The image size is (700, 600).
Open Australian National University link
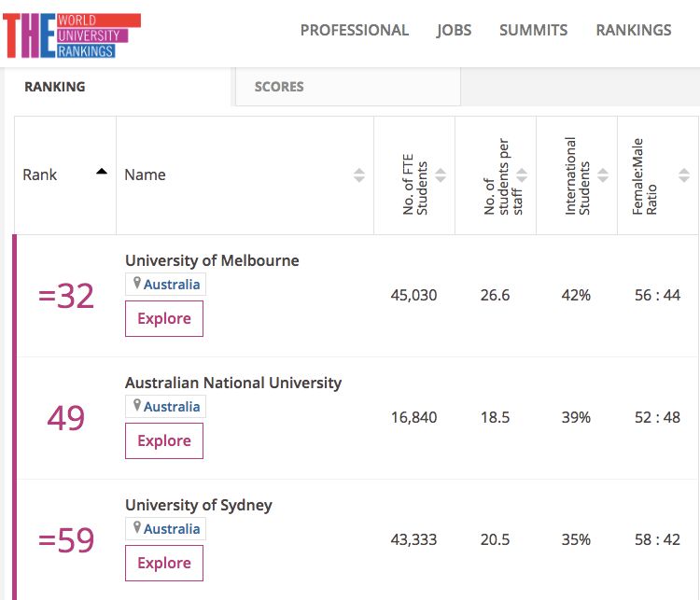click(233, 383)
